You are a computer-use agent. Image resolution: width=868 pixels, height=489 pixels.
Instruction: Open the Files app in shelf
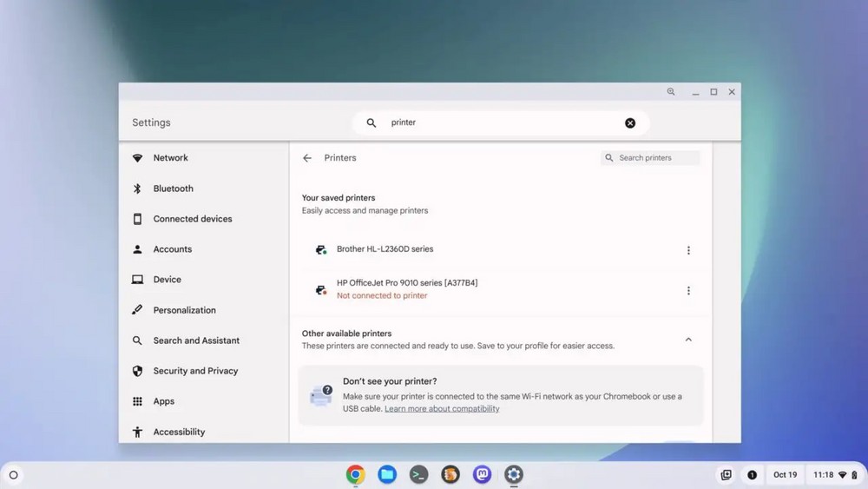[387, 474]
